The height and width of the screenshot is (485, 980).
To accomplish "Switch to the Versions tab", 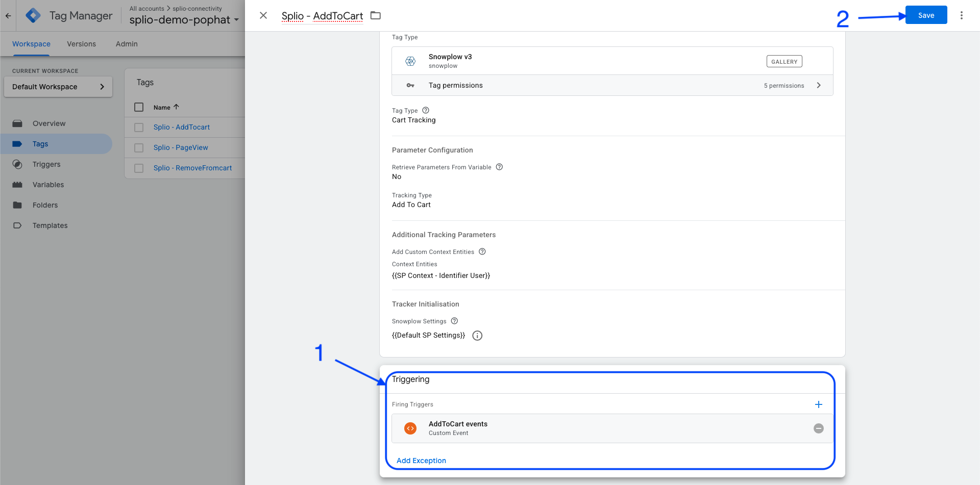I will tap(81, 44).
